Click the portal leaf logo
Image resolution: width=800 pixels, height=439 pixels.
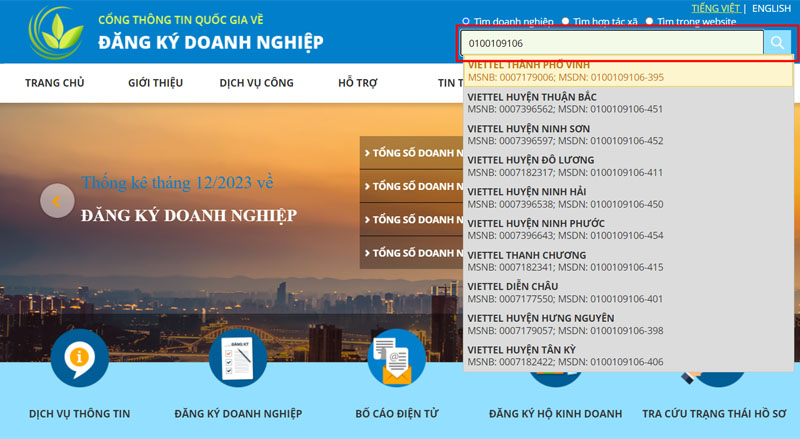56,33
